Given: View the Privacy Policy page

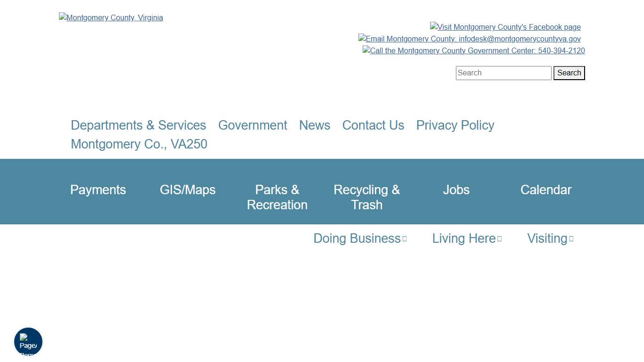Looking at the screenshot, I should 455,125.
